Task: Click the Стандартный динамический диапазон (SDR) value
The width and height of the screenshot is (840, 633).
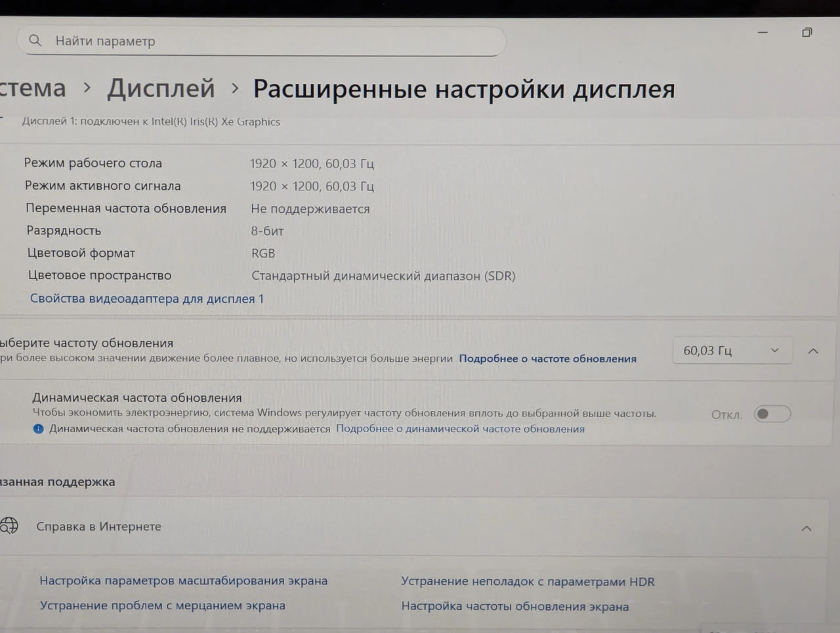Action: [383, 276]
